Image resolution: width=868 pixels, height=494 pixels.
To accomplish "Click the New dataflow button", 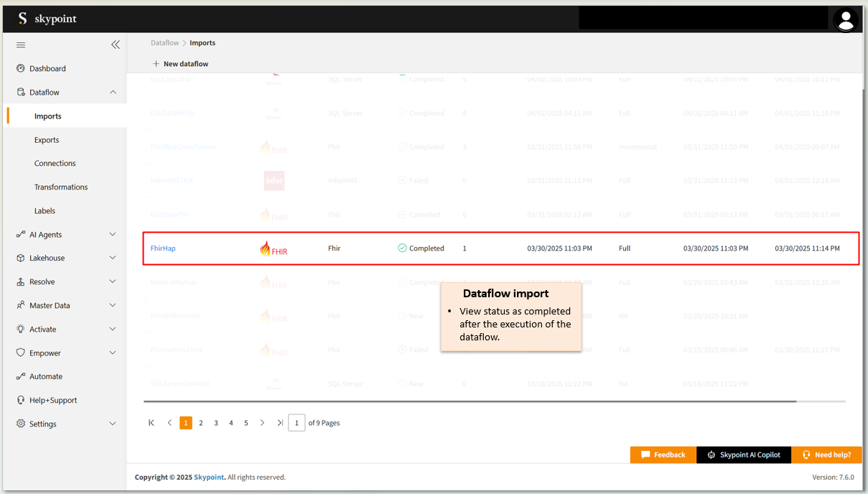I will [180, 64].
